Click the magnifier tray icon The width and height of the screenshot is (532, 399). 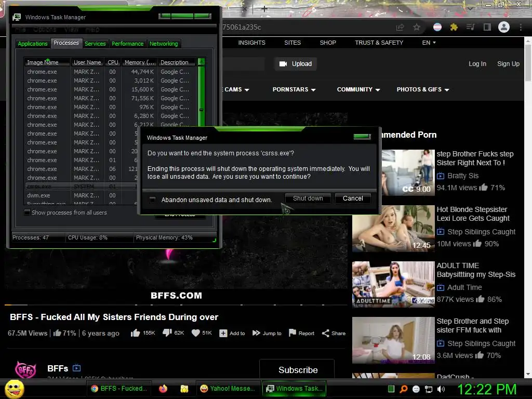click(x=404, y=389)
